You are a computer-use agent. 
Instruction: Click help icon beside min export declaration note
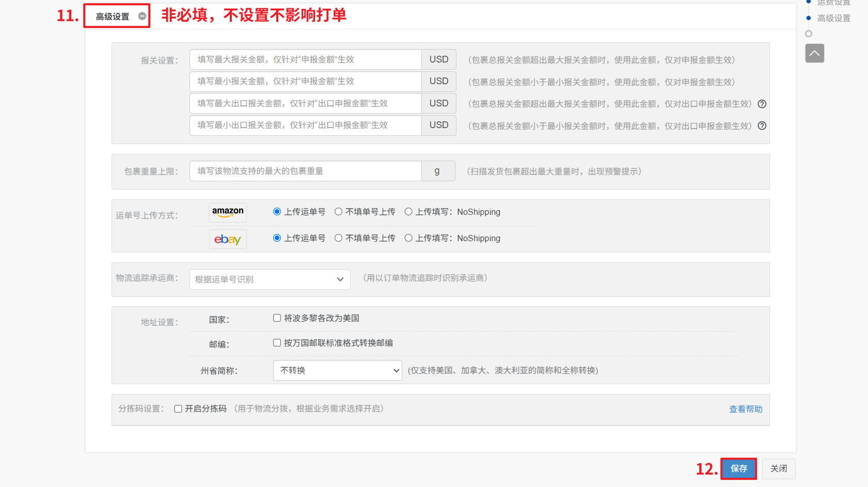click(x=762, y=125)
